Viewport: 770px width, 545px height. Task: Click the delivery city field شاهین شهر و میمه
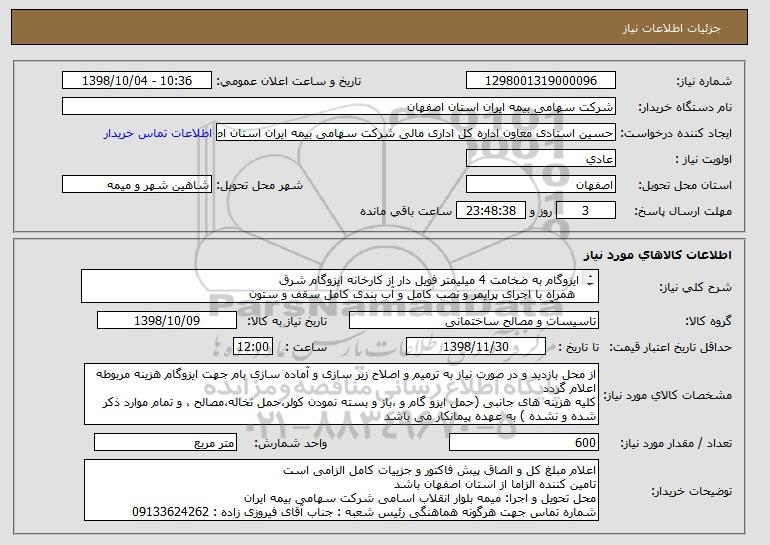pyautogui.click(x=137, y=185)
